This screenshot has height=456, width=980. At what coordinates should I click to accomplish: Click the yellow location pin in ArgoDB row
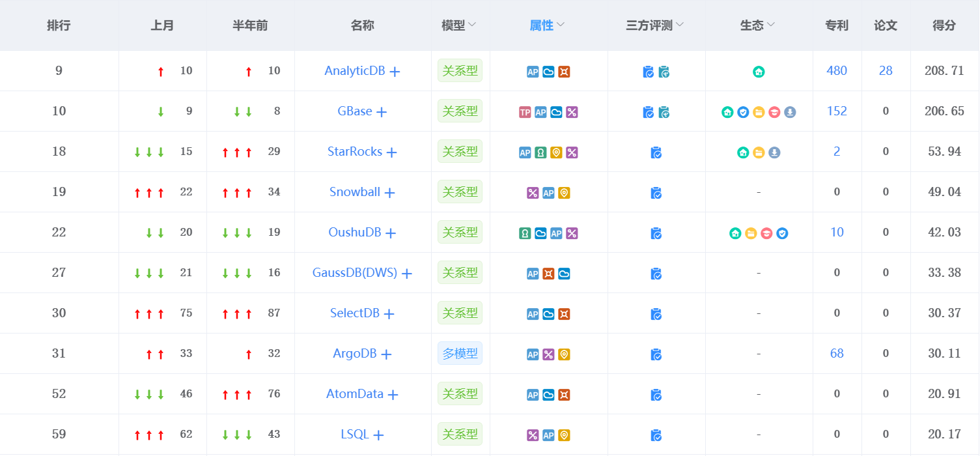(x=564, y=354)
